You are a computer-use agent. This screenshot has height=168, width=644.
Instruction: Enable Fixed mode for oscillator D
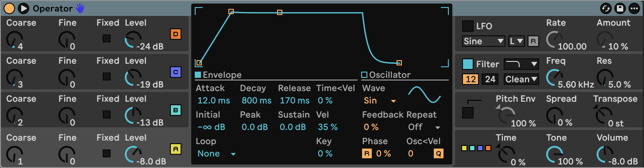click(107, 38)
